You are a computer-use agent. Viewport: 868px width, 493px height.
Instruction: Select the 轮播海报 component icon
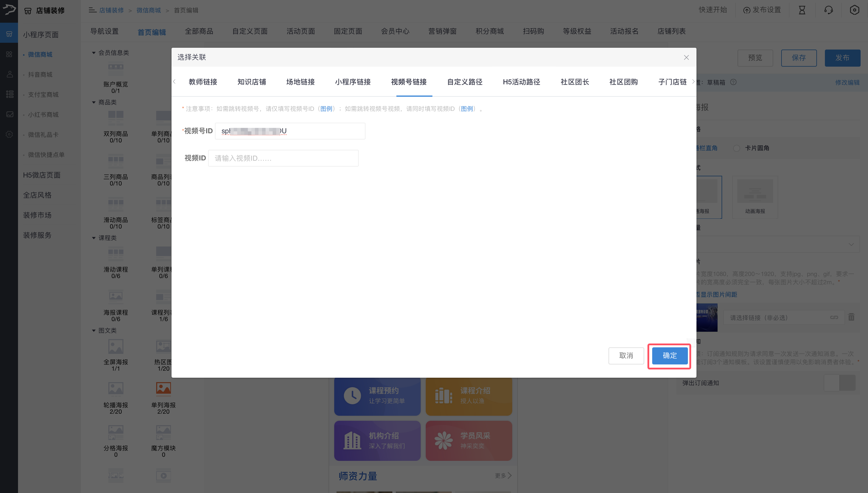(x=115, y=388)
